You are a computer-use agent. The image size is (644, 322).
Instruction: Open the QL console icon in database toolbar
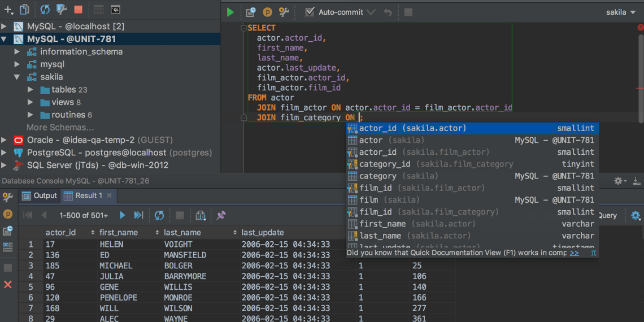(x=115, y=10)
